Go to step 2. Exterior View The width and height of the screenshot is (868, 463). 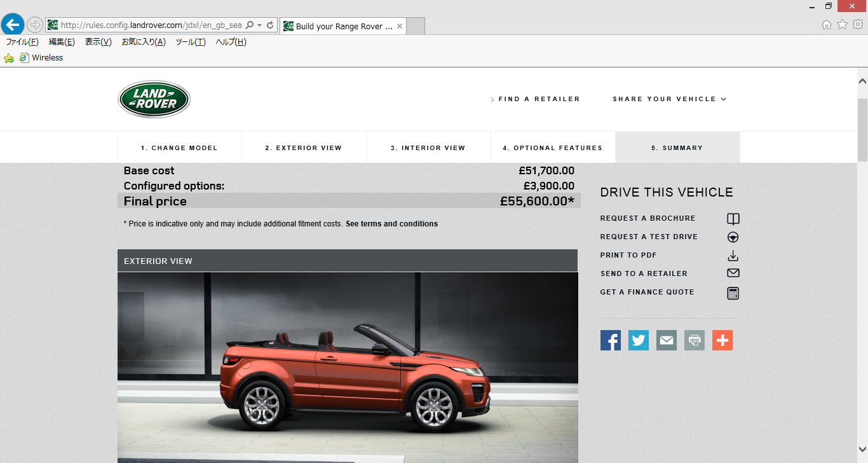tap(304, 148)
